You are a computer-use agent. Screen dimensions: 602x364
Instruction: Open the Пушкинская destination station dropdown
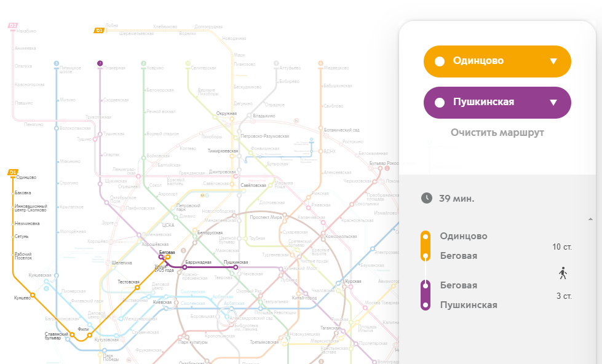tap(497, 102)
